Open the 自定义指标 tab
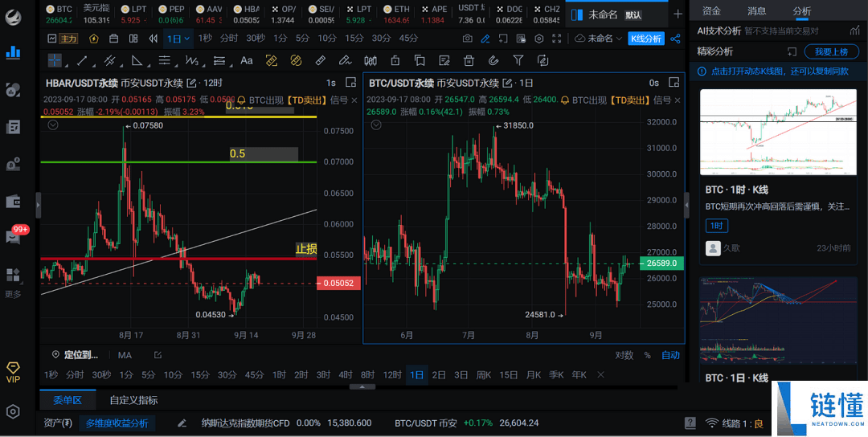This screenshot has height=437, width=868. 133,399
